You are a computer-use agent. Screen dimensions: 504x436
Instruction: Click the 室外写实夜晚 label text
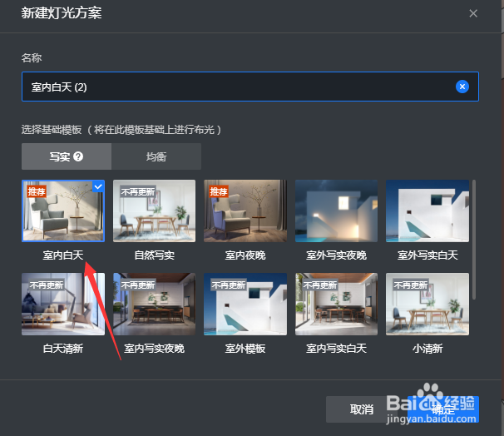pyautogui.click(x=336, y=255)
